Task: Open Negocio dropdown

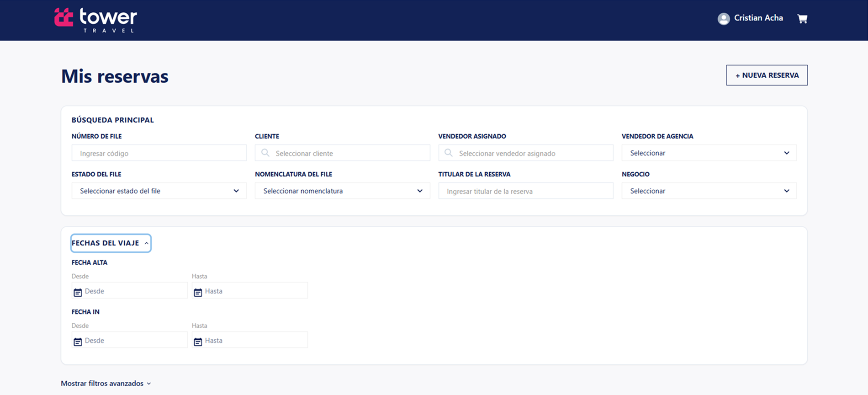Action: (x=709, y=191)
